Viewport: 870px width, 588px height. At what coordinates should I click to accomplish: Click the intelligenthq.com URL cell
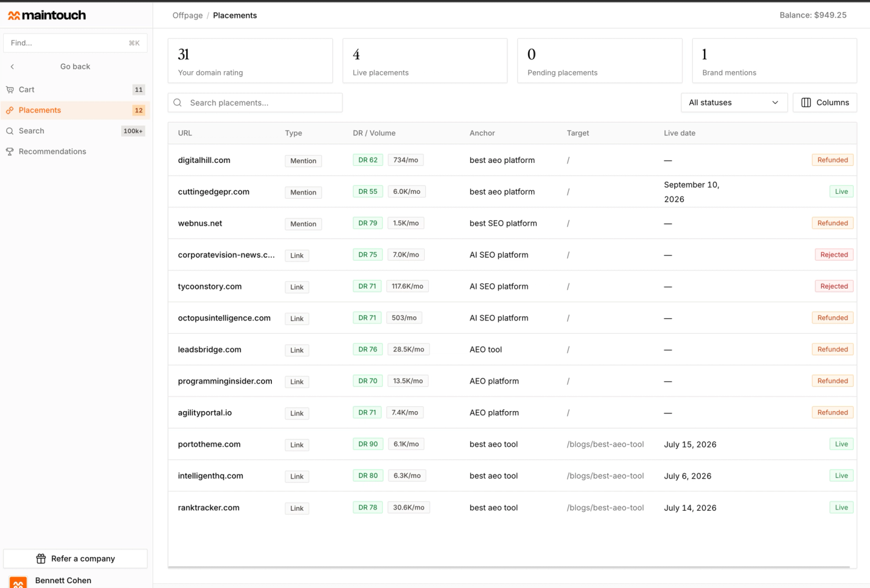coord(210,476)
